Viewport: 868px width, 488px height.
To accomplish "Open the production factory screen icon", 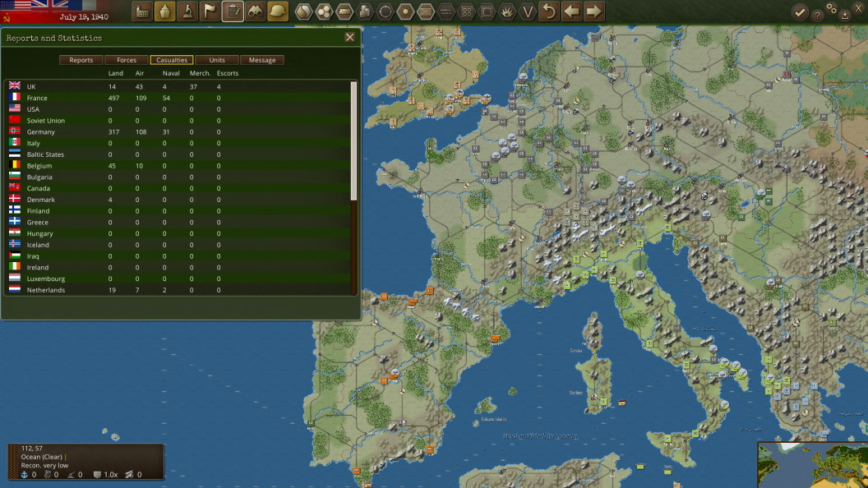I will (142, 12).
